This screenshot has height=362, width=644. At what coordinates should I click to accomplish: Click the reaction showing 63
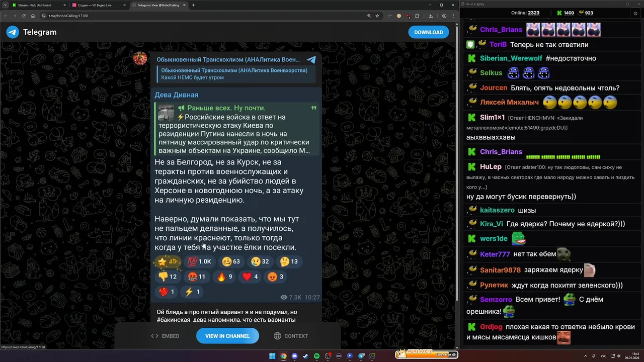(x=231, y=261)
